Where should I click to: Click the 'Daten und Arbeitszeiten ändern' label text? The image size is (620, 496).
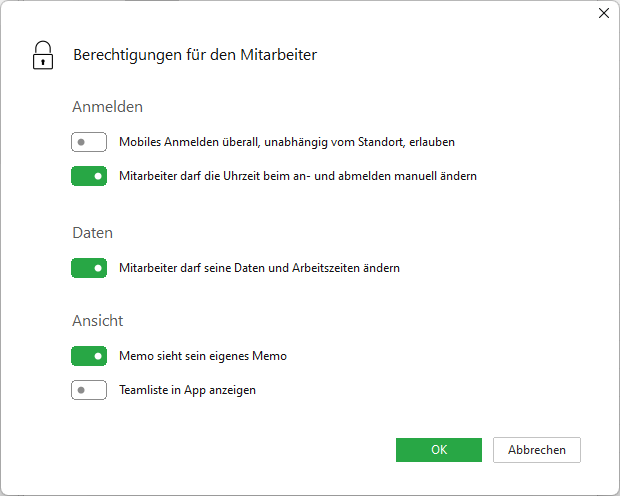pos(259,268)
